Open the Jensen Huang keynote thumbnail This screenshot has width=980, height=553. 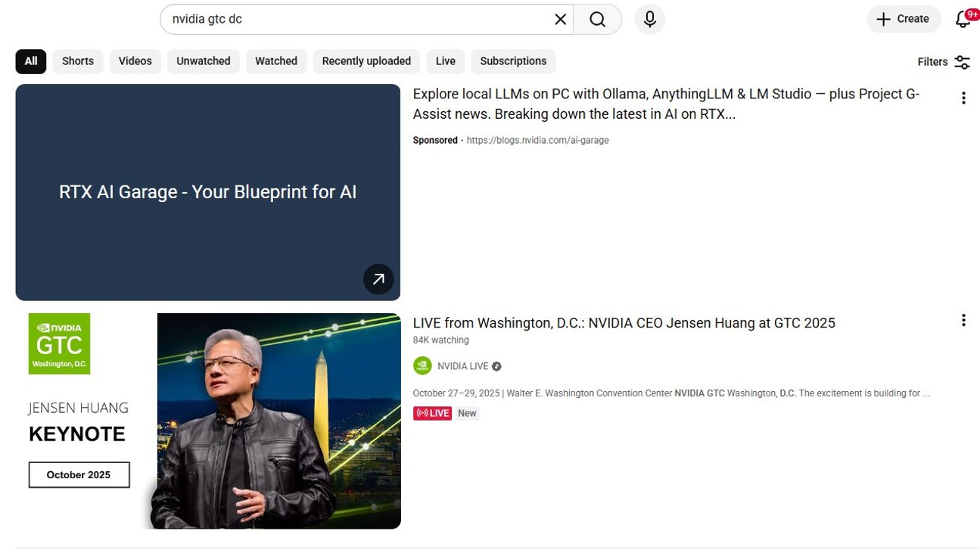[208, 421]
